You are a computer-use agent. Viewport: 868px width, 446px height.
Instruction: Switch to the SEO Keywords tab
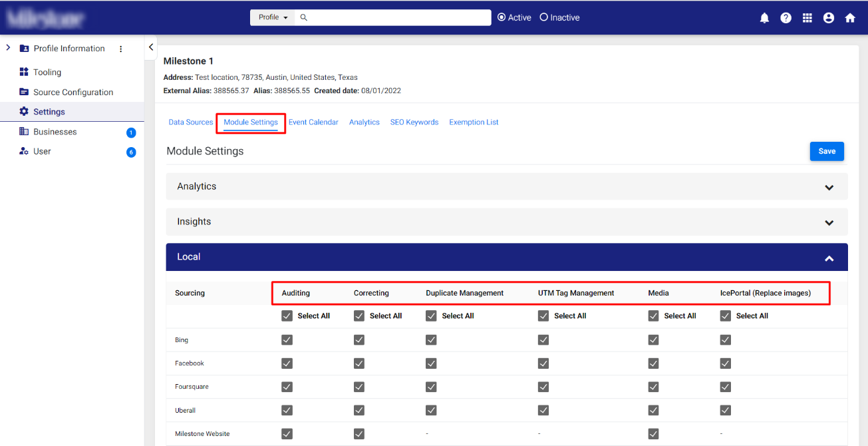(x=414, y=122)
